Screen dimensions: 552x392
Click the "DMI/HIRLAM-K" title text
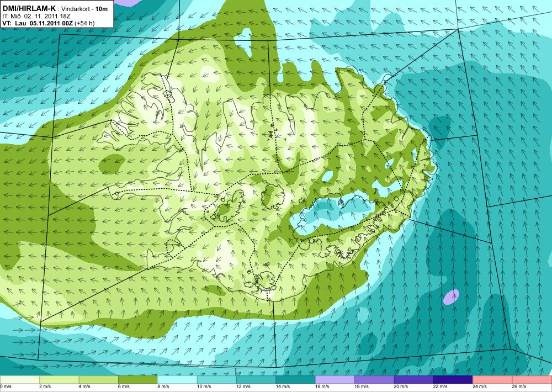[29, 8]
